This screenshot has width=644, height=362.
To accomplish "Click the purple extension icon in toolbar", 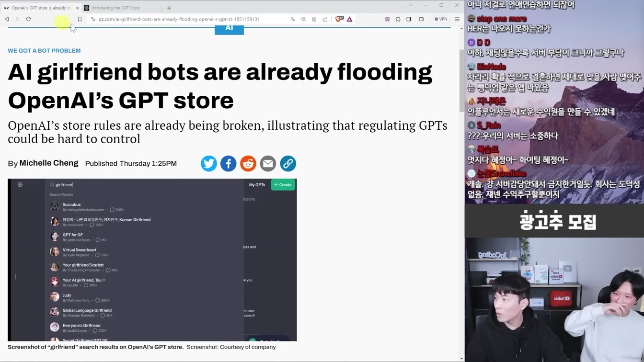I will (387, 19).
